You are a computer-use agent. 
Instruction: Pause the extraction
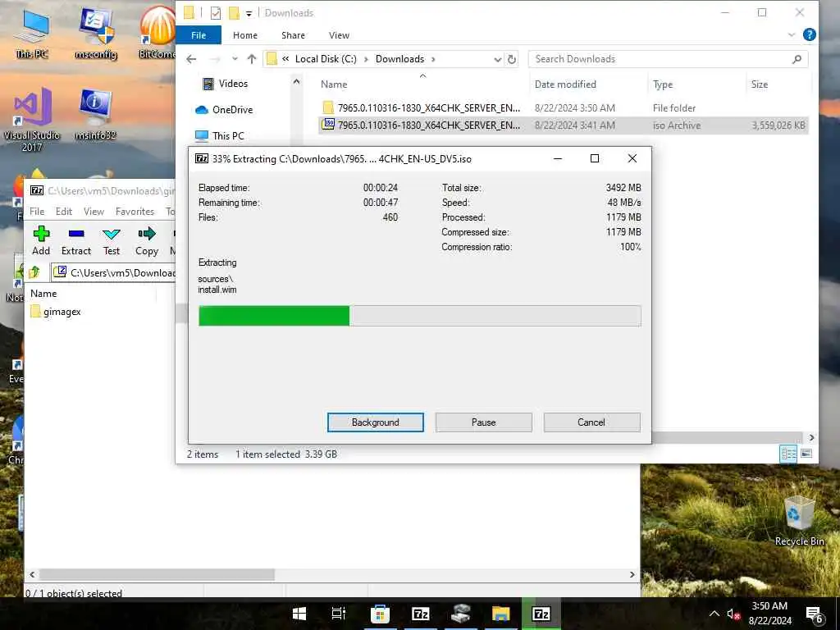point(483,422)
